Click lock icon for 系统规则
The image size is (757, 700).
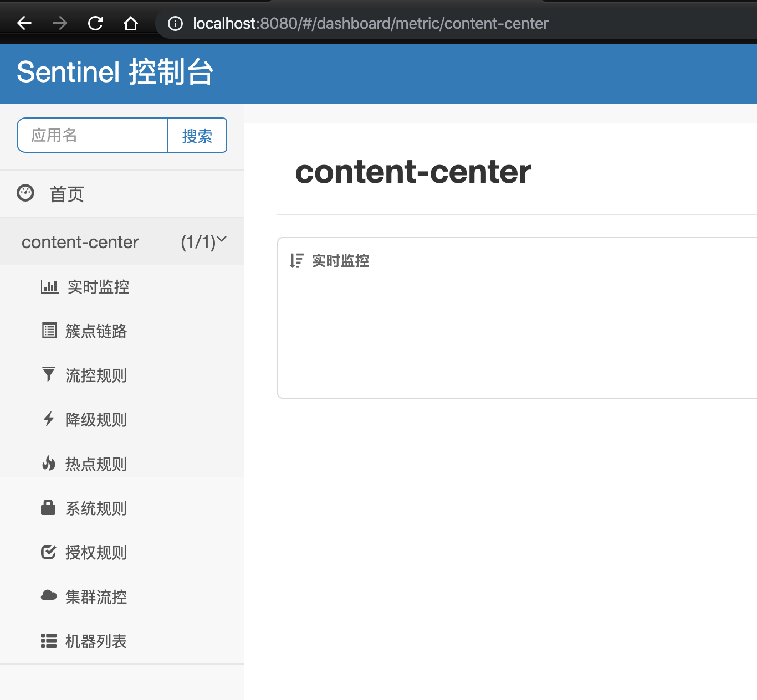tap(48, 507)
